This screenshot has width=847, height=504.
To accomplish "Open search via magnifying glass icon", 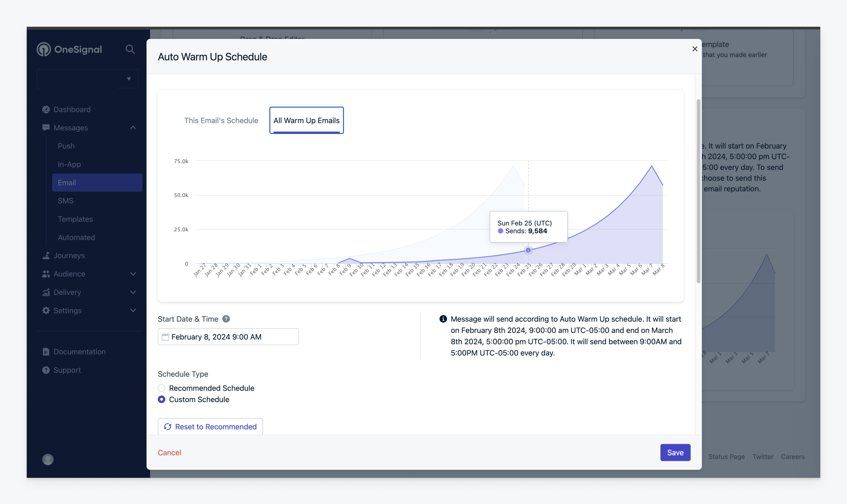I will tap(130, 49).
